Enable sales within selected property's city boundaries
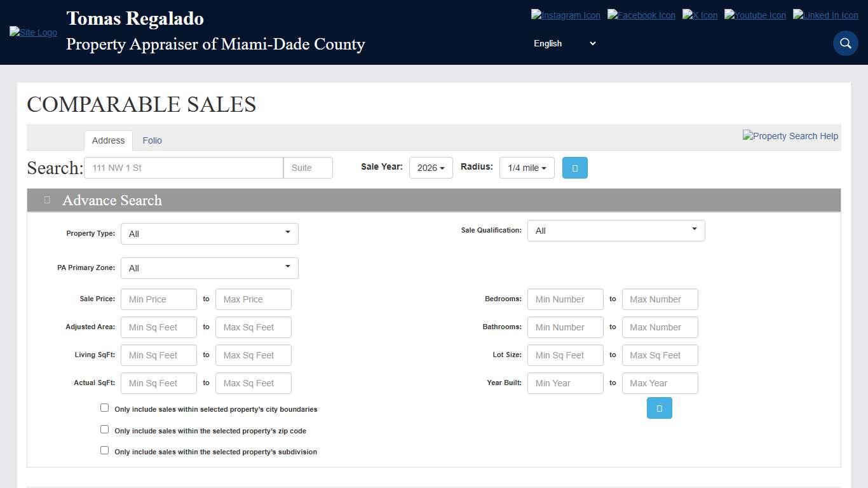 104,407
